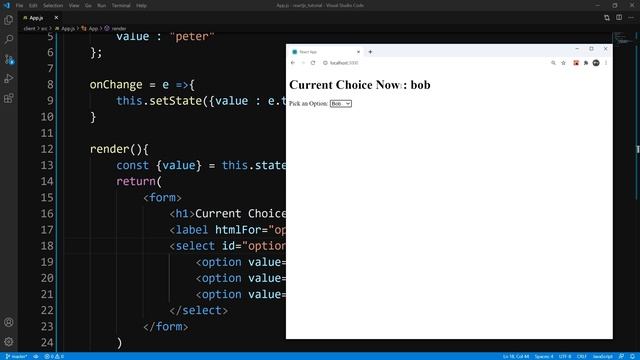Click the VS Code logo in title bar
This screenshot has width=640, height=360.
pos(7,5)
